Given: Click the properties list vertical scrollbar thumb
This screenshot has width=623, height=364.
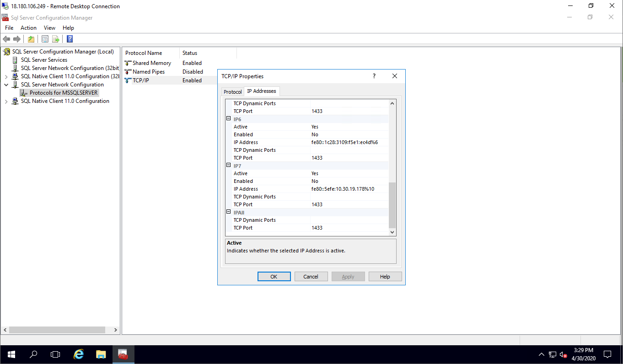Looking at the screenshot, I should [392, 205].
